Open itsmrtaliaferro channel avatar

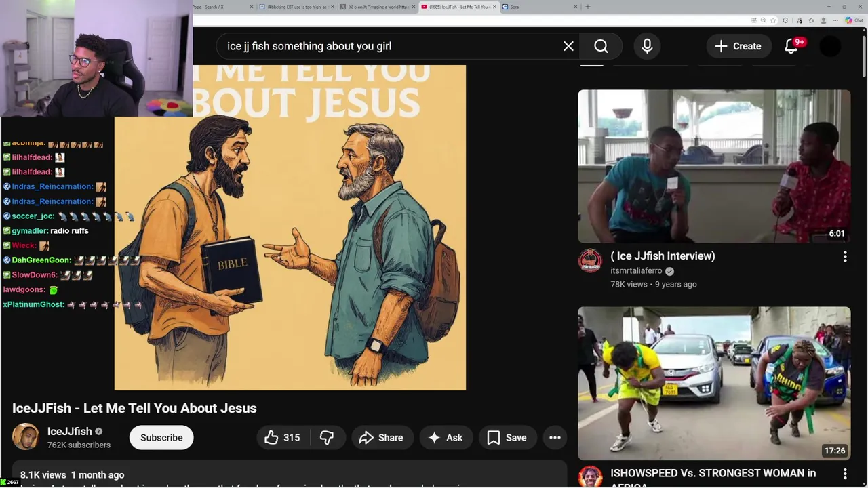coord(590,261)
